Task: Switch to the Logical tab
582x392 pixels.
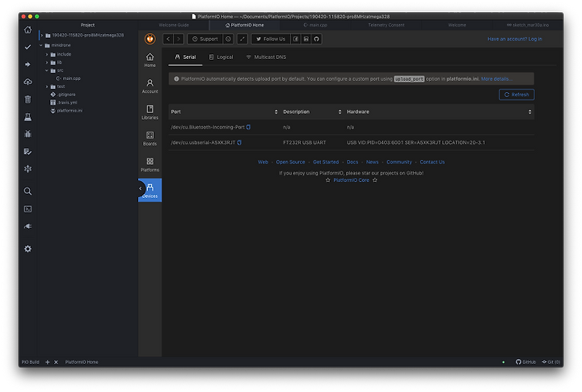Action: [x=221, y=57]
